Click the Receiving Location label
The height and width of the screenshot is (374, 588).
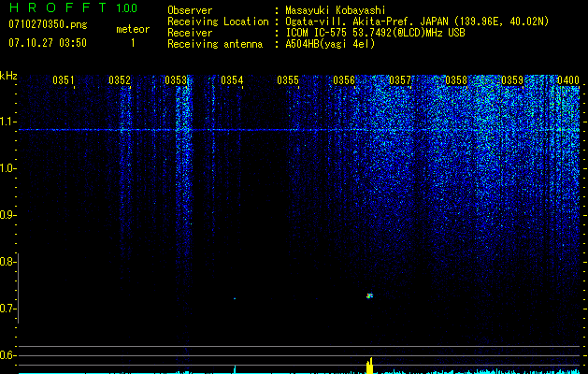[218, 22]
